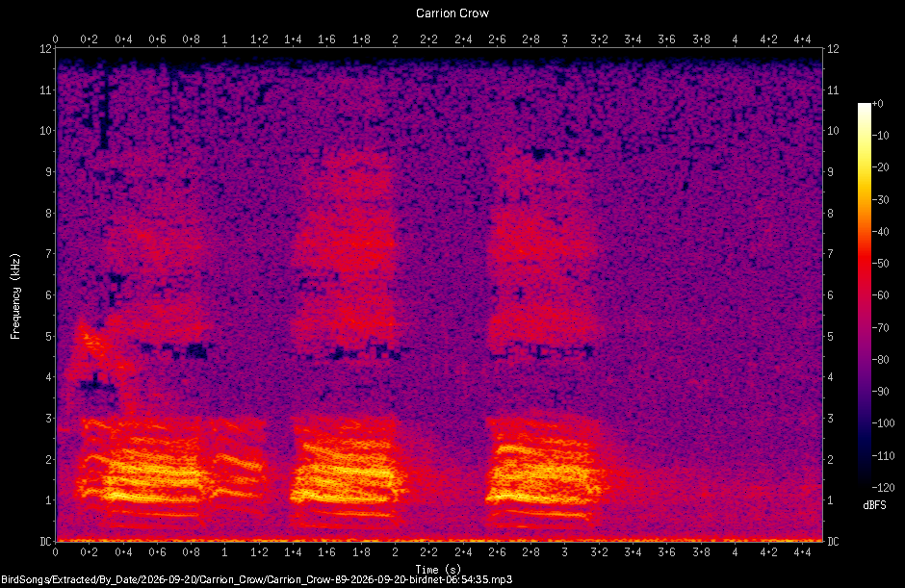This screenshot has width=905, height=588.
Task: Click the "Carrion Crow" chart title
Action: tap(452, 13)
